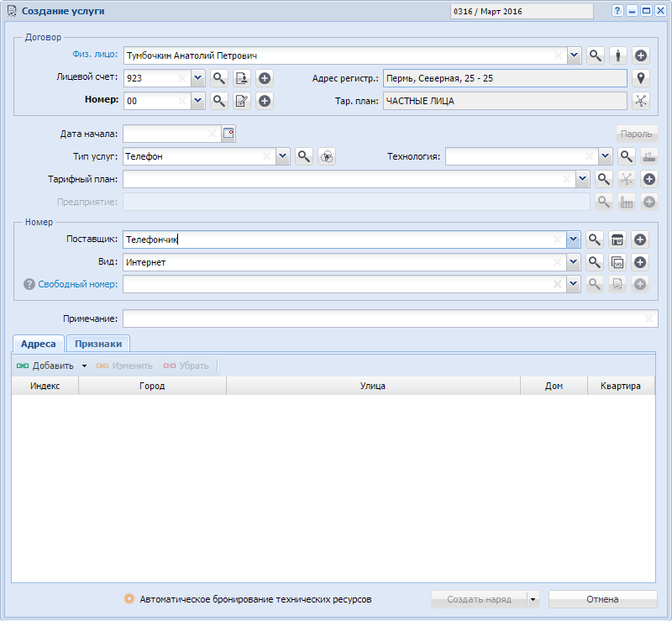Clear Тип услуг field with X
This screenshot has width=672, height=621.
pyautogui.click(x=266, y=156)
